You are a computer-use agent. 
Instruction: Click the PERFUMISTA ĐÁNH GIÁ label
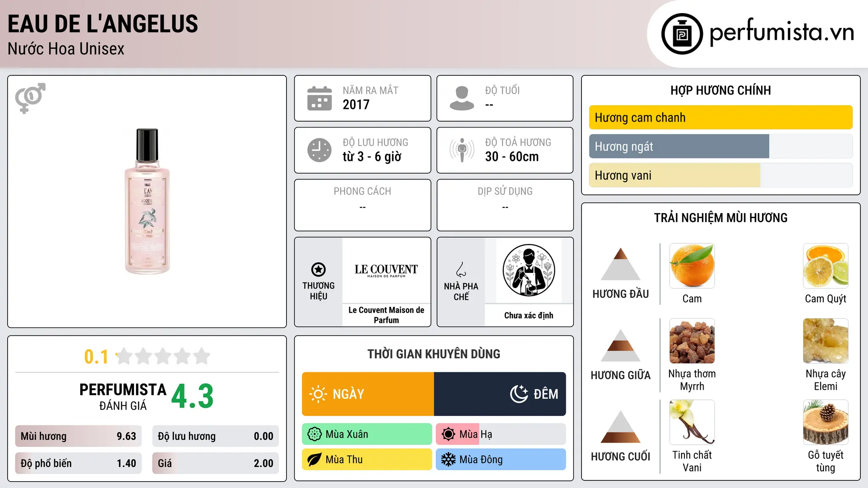pyautogui.click(x=123, y=396)
